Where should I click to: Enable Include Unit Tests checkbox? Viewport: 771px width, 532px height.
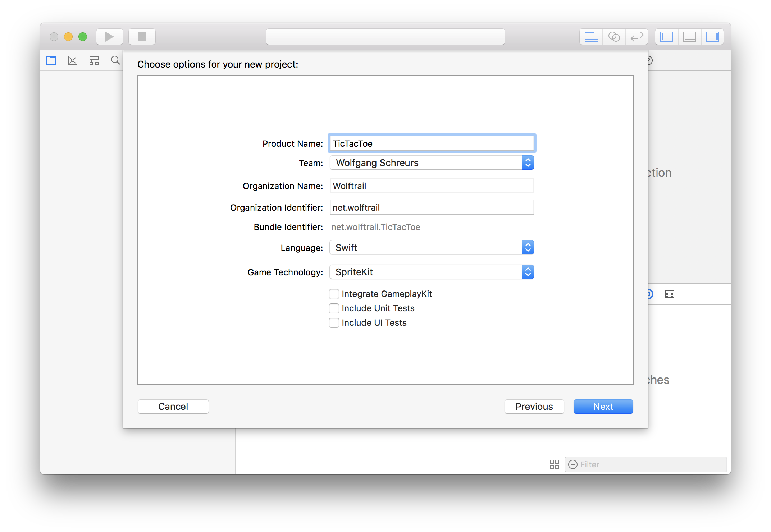334,308
